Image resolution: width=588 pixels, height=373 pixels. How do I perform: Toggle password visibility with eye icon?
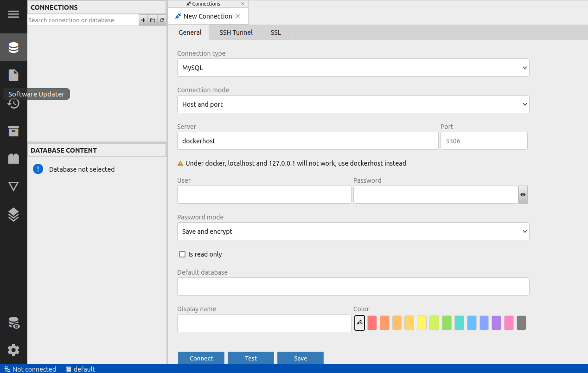tap(523, 195)
